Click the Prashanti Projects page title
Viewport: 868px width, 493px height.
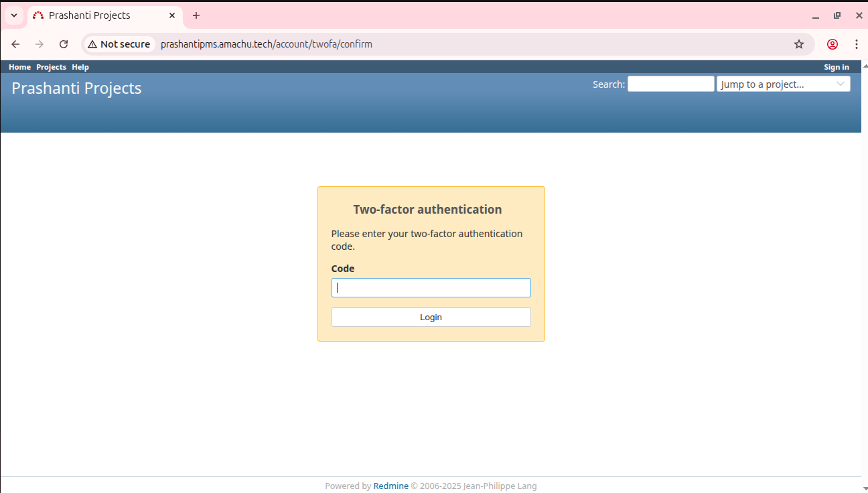[x=76, y=88]
